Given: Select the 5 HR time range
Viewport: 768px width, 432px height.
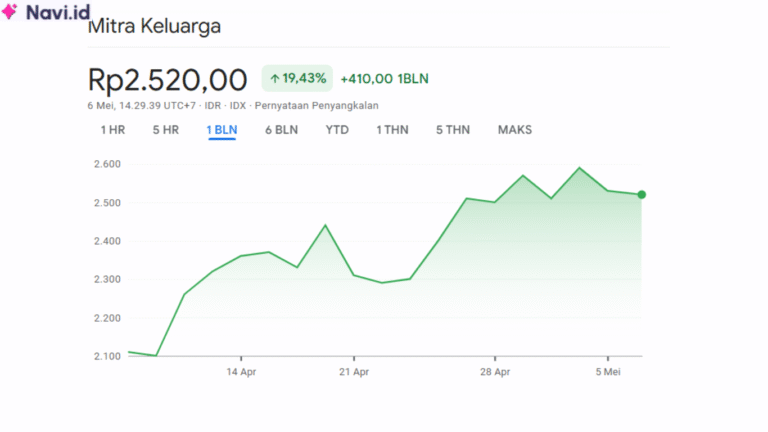Looking at the screenshot, I should pos(165,130).
